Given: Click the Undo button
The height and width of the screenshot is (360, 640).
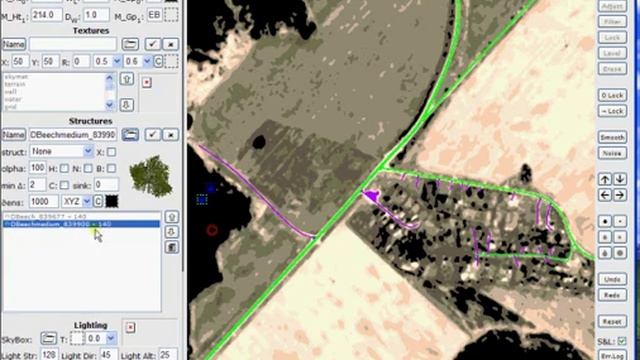Looking at the screenshot, I should pyautogui.click(x=612, y=280).
